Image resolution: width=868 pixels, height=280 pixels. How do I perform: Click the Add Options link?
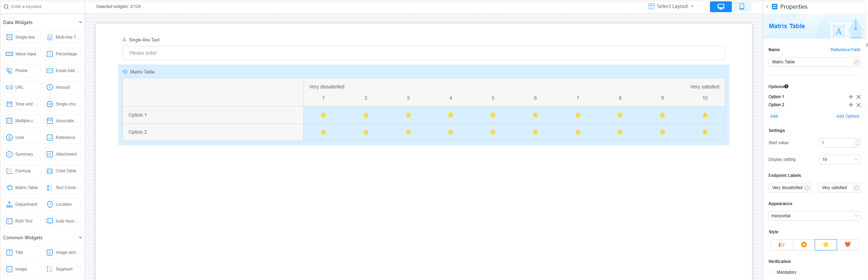pos(847,116)
